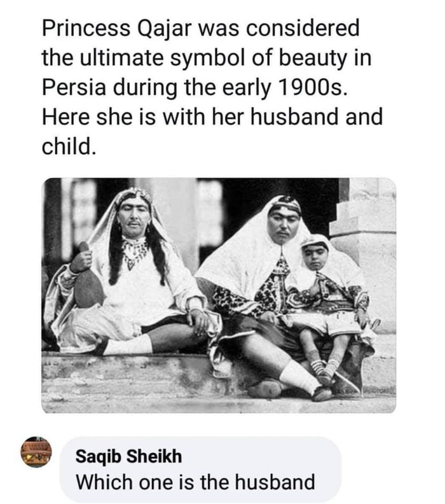Click the Saqib Sheikh commenter name
445x504 pixels.
point(128,457)
